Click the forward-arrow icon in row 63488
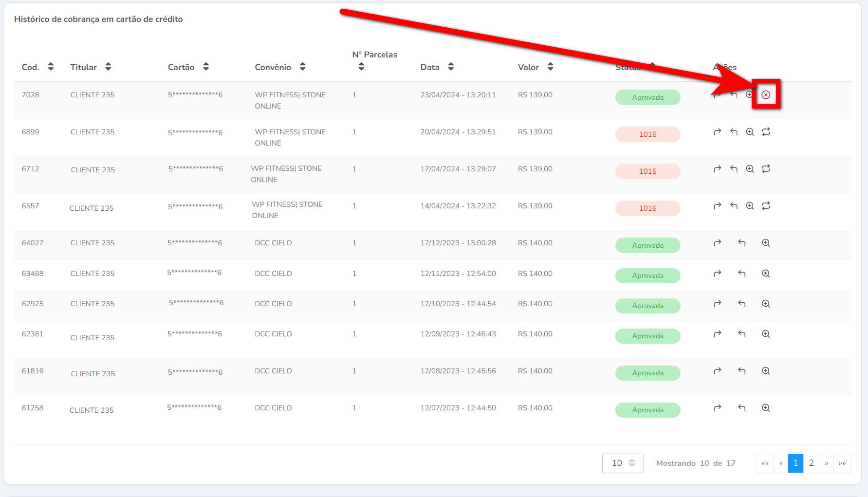This screenshot has height=497, width=868. tap(717, 274)
